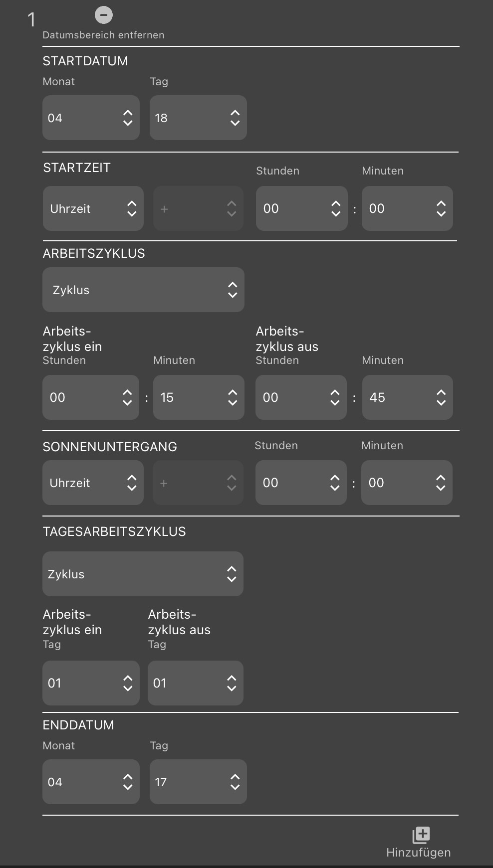Click Hinzufügen to add a new date range

(418, 852)
